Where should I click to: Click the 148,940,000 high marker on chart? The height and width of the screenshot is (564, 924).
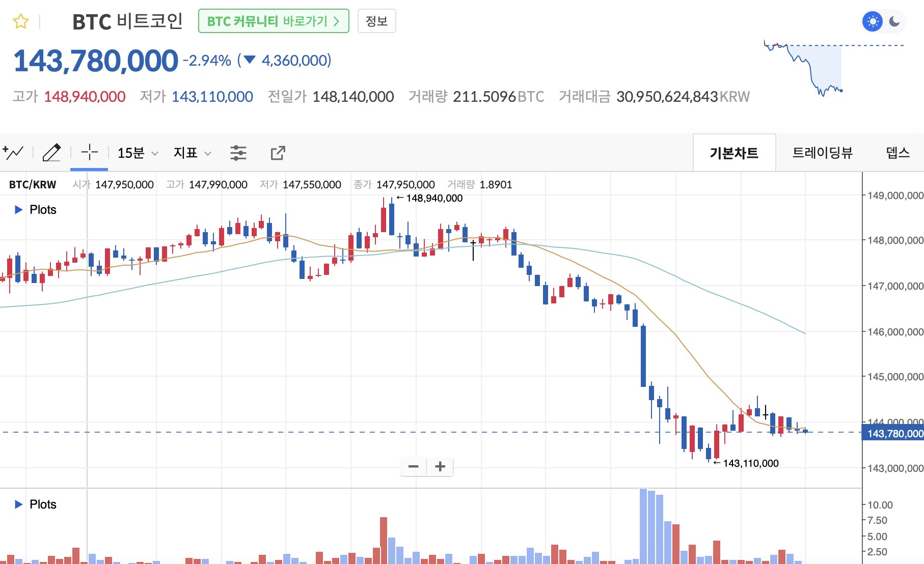click(x=429, y=198)
